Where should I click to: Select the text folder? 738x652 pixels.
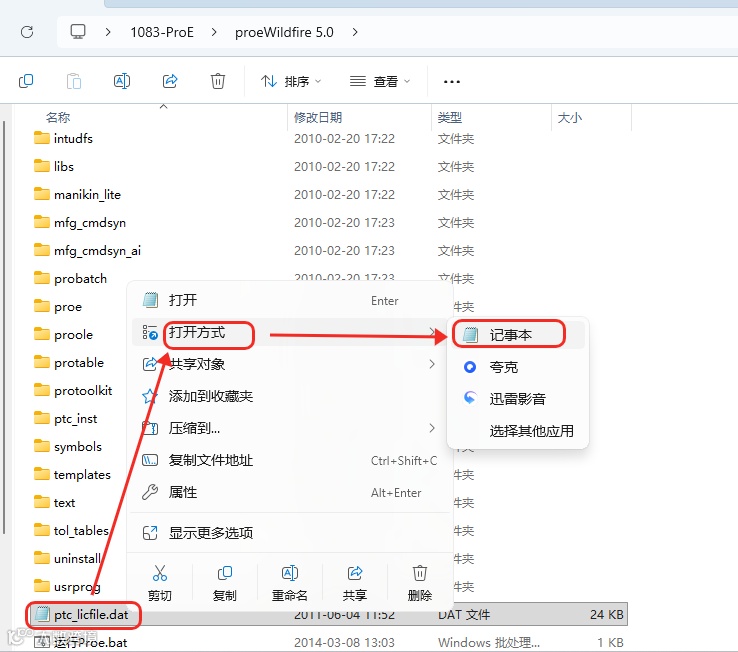pyautogui.click(x=55, y=502)
